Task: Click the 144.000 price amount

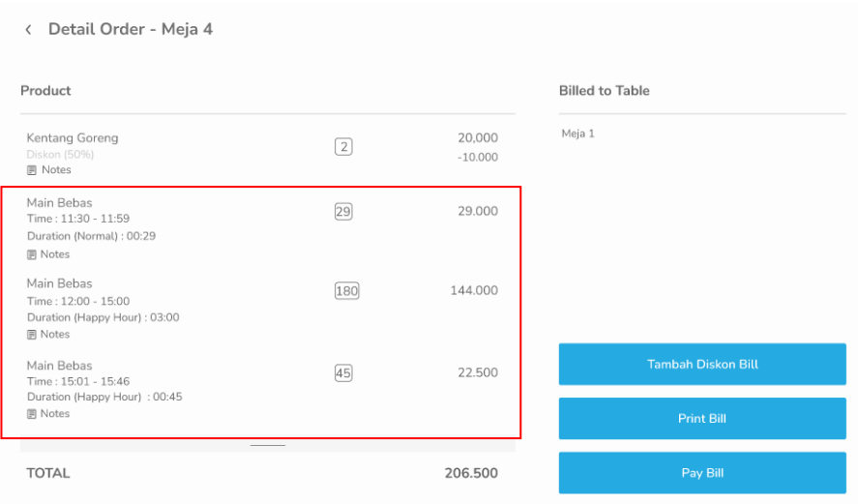Action: point(474,291)
